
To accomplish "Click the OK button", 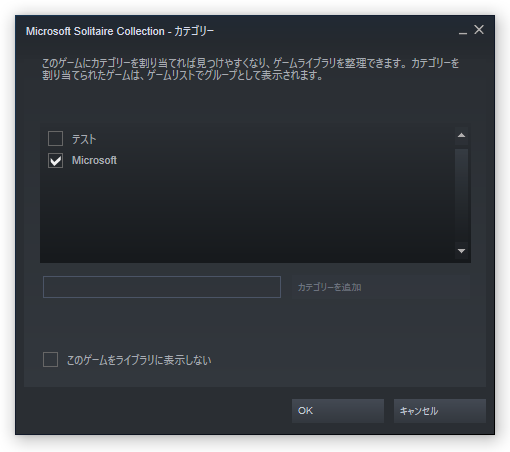I will 338,411.
